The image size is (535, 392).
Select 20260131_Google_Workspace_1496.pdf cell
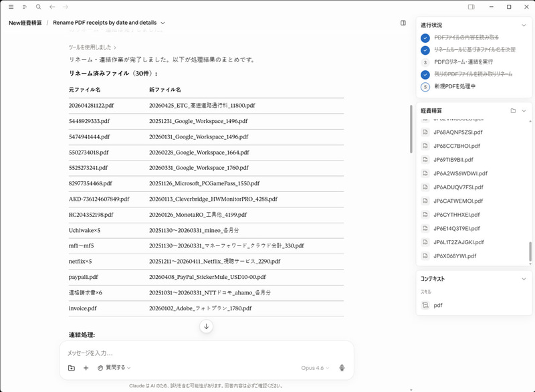pyautogui.click(x=199, y=137)
